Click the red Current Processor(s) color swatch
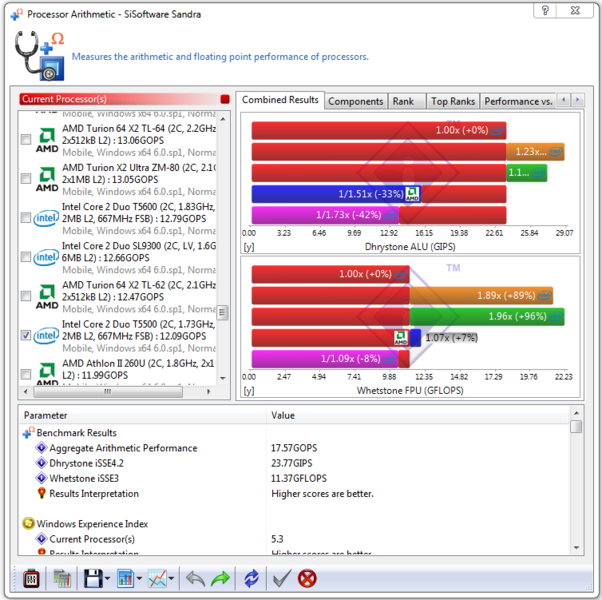This screenshot has width=602, height=600. point(225,99)
